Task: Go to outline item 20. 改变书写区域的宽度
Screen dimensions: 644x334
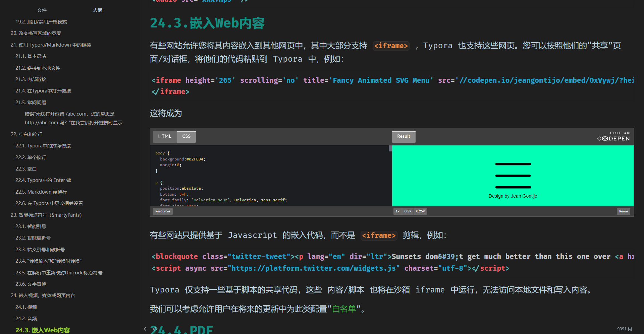Action: (x=36, y=33)
